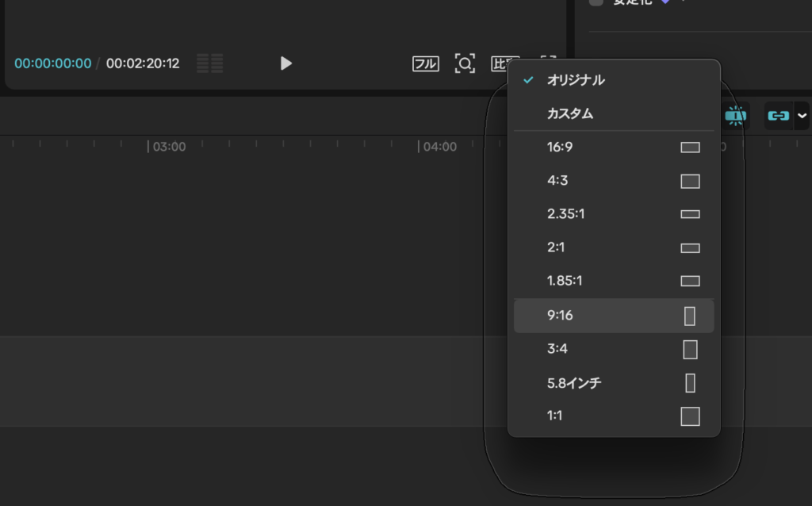Click the 2:1 ratio shape icon

point(690,248)
